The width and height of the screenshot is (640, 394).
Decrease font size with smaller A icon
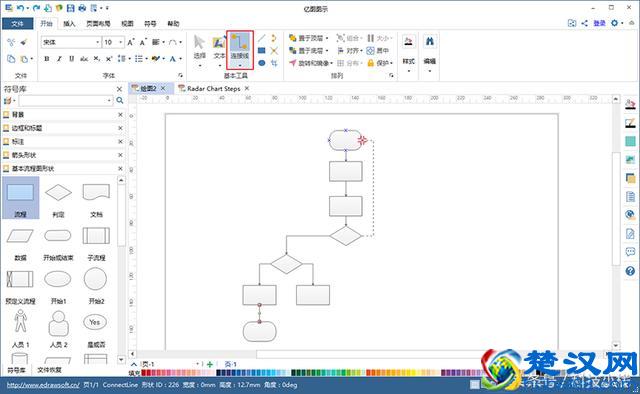tap(143, 42)
